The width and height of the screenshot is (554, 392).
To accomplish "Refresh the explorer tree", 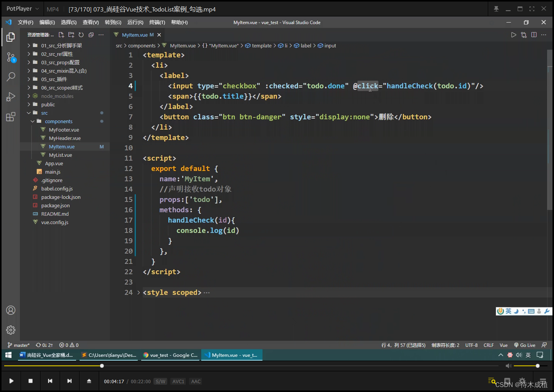I will point(81,35).
